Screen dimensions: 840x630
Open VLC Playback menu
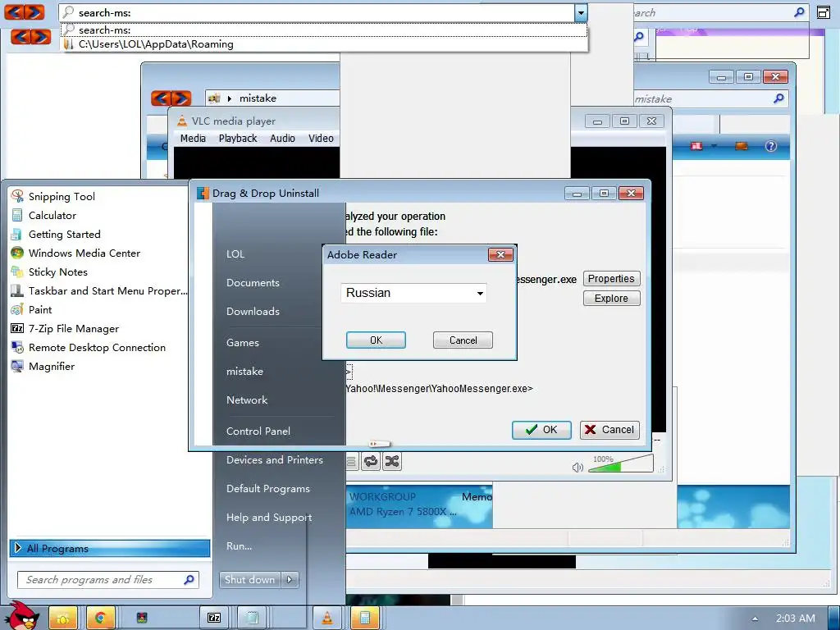click(x=238, y=138)
